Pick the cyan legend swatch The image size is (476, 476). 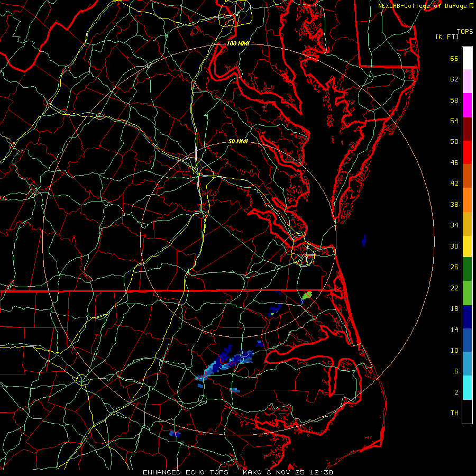(x=467, y=388)
